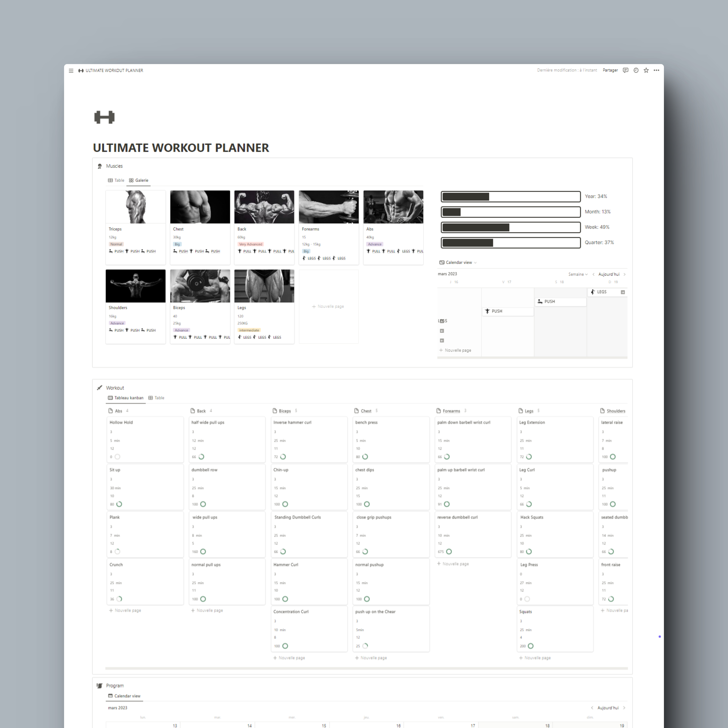The width and height of the screenshot is (728, 728).
Task: Click the page icon beside Forearms column
Action: 439,411
